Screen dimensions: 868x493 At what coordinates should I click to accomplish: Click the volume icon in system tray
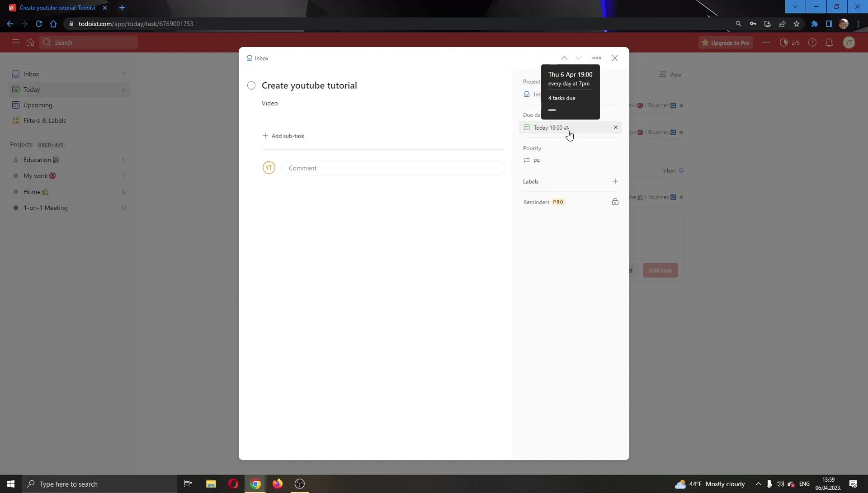pyautogui.click(x=780, y=484)
